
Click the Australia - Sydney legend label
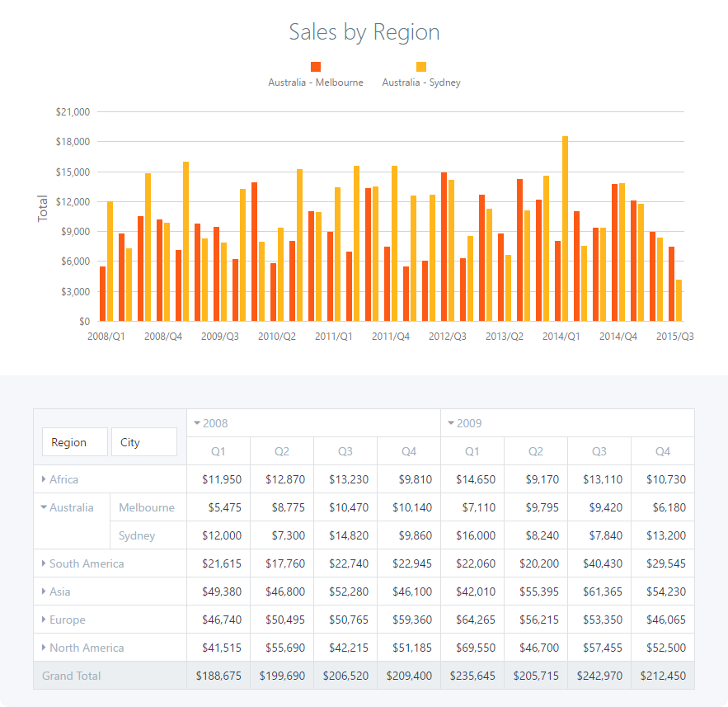coord(421,82)
